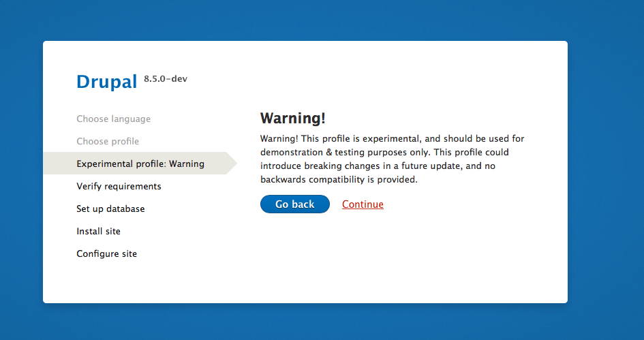Click the Verify requirements step

click(119, 186)
